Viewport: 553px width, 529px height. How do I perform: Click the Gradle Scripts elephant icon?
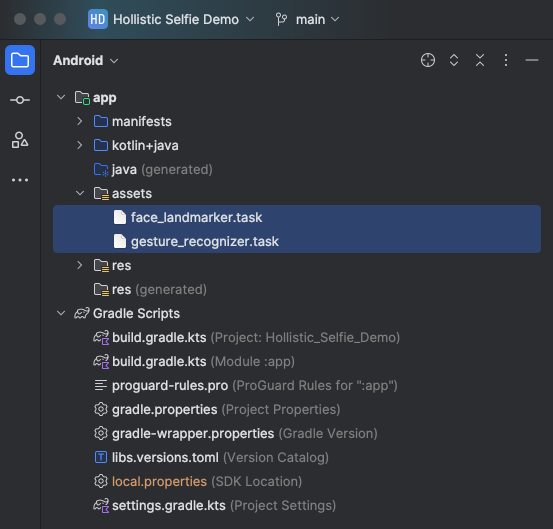tap(82, 313)
